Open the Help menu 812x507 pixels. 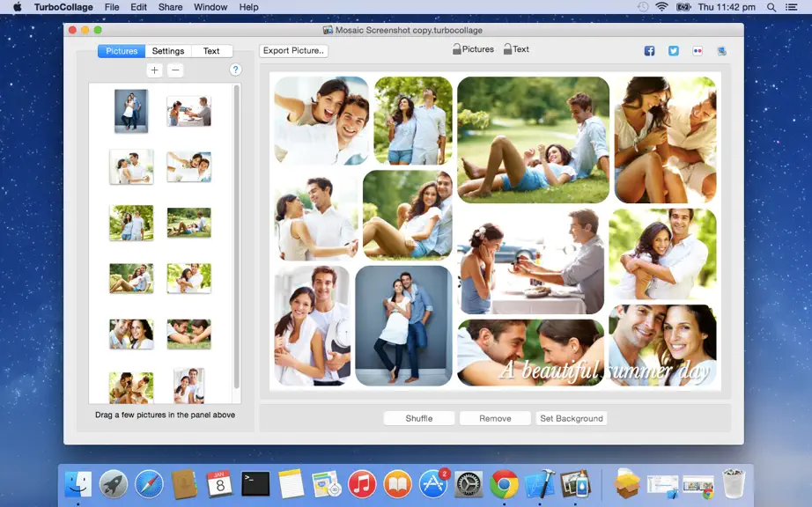[248, 7]
